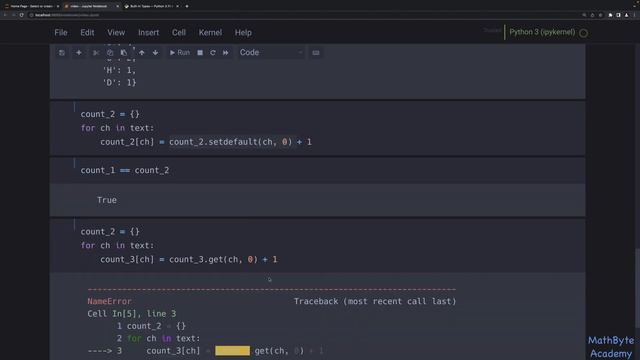This screenshot has height=360, width=640.
Task: Click the vertical page scrollbar thumb
Action: pyautogui.click(x=638, y=288)
